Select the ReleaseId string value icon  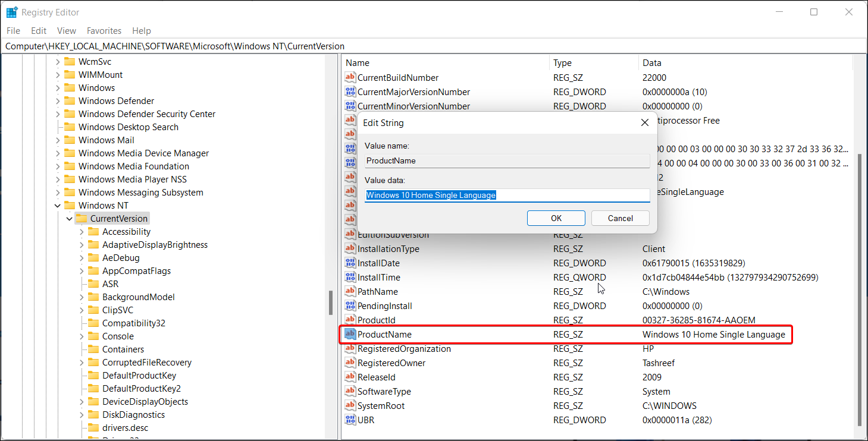[x=350, y=377]
